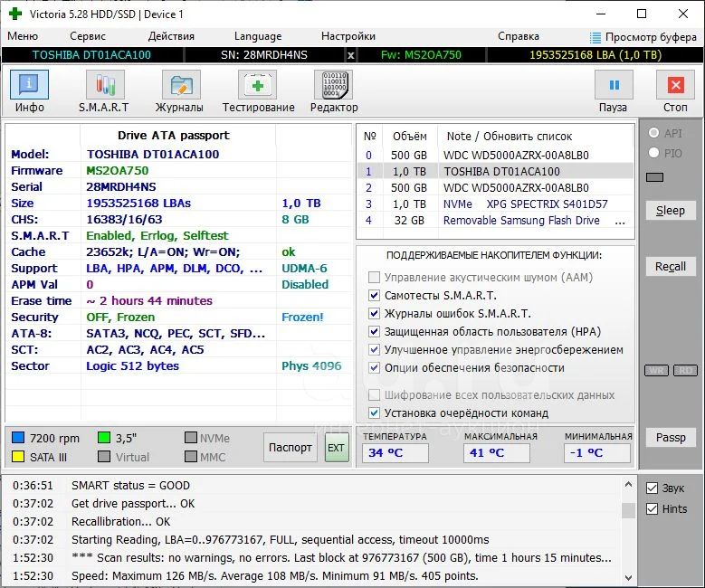
Task: Click the 1953525168 LBA (1,0 TB) header
Action: pos(595,55)
